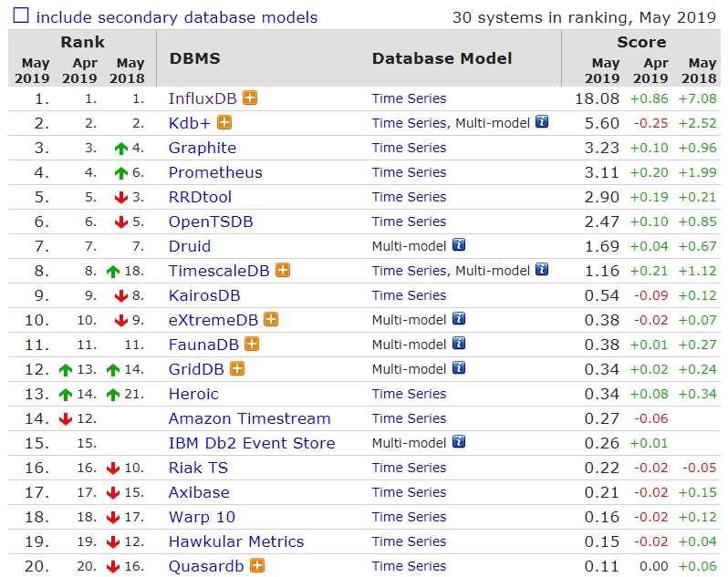Open the Riak TS link
The height and width of the screenshot is (577, 728).
[x=198, y=468]
